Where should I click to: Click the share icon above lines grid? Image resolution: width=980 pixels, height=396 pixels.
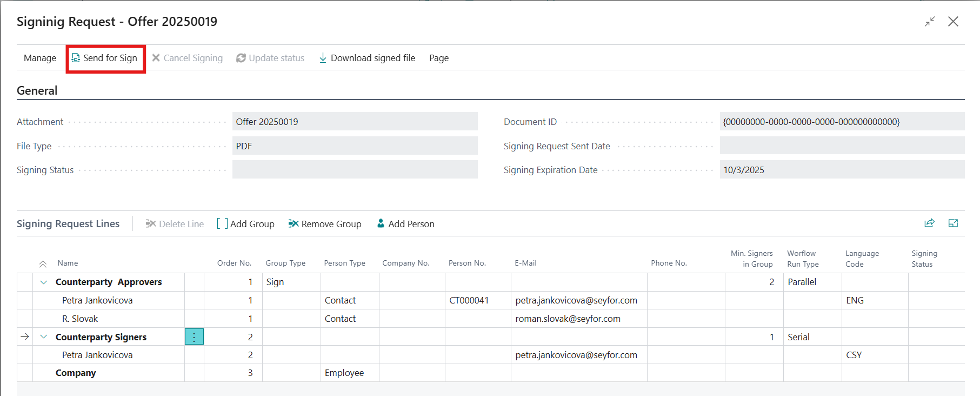pyautogui.click(x=929, y=223)
